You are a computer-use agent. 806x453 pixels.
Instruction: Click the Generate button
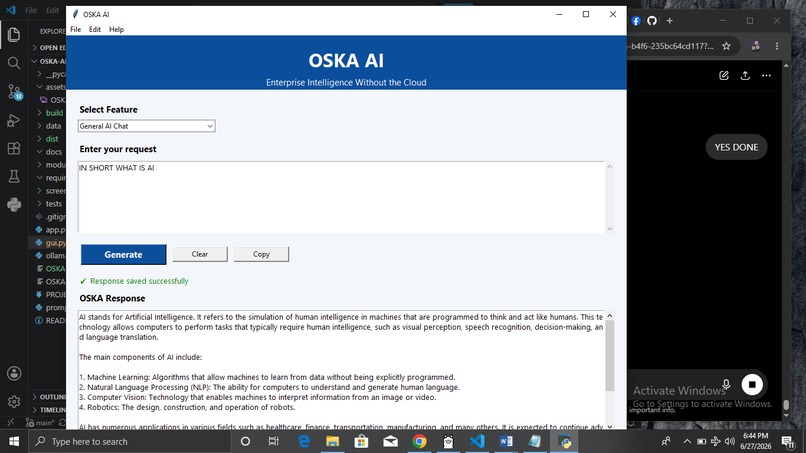pyautogui.click(x=123, y=255)
